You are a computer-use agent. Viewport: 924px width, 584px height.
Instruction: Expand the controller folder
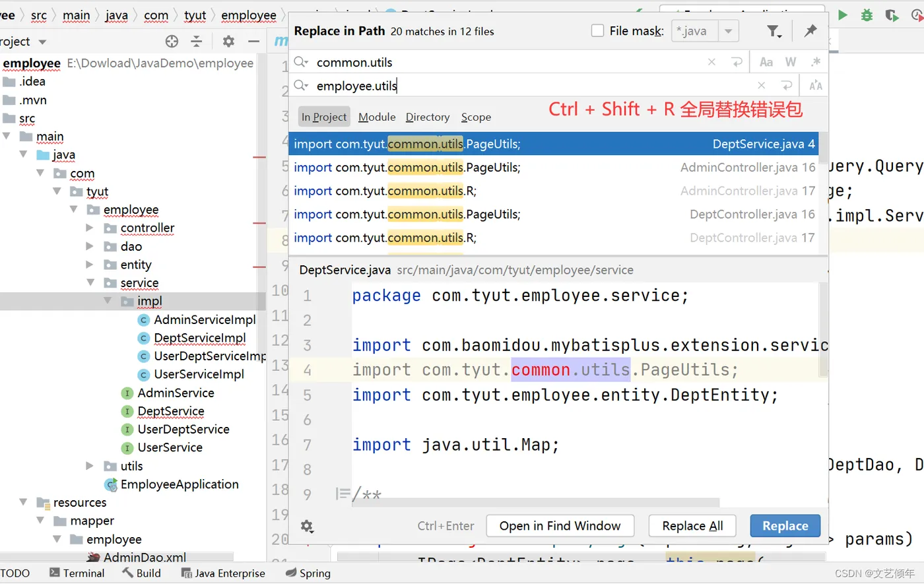click(90, 228)
